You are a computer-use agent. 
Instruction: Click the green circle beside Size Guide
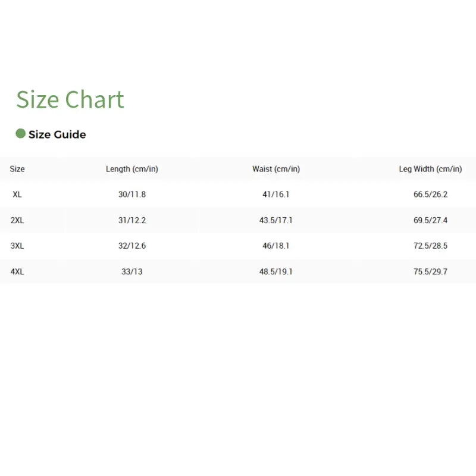tap(20, 134)
